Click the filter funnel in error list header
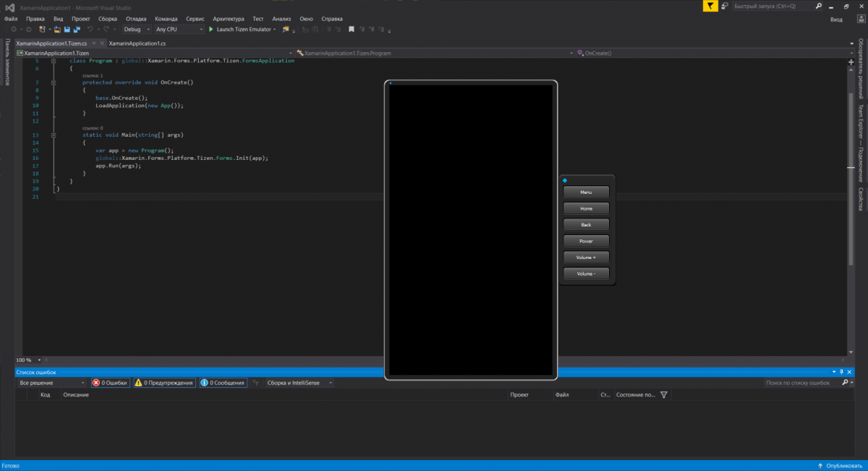This screenshot has width=868, height=471. pyautogui.click(x=664, y=395)
